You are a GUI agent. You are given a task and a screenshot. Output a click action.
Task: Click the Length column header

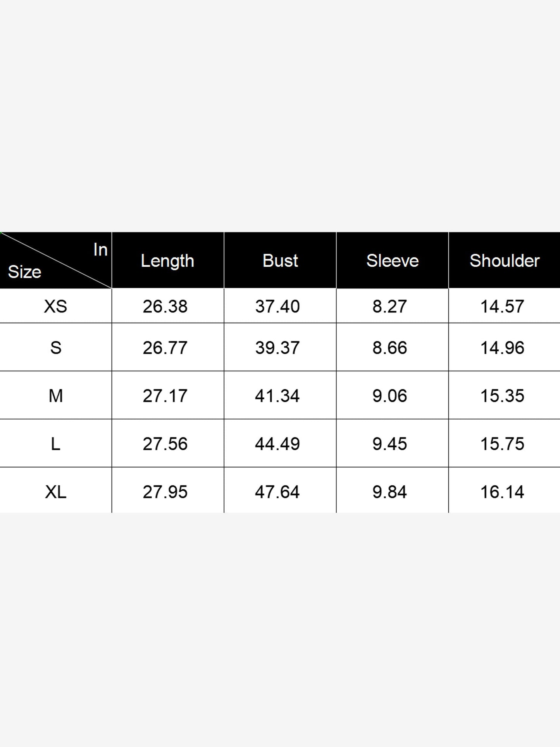tap(167, 261)
